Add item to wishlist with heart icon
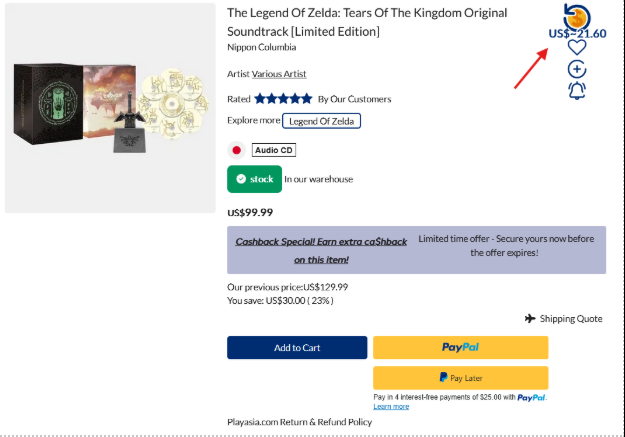Screen dimensions: 625x437 [577, 47]
